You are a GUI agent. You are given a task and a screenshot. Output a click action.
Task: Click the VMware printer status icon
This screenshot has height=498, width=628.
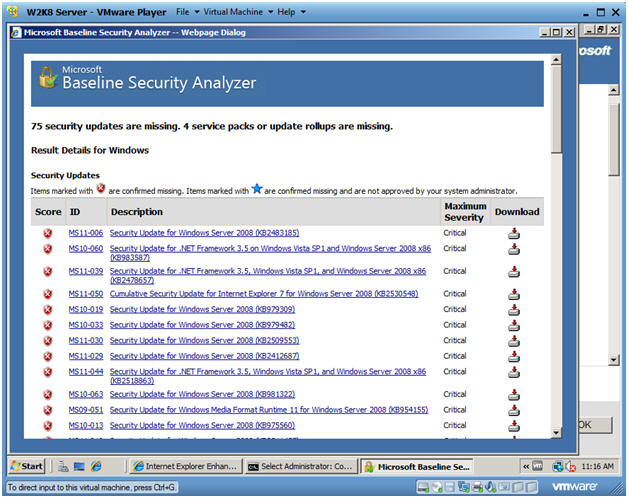(477, 487)
